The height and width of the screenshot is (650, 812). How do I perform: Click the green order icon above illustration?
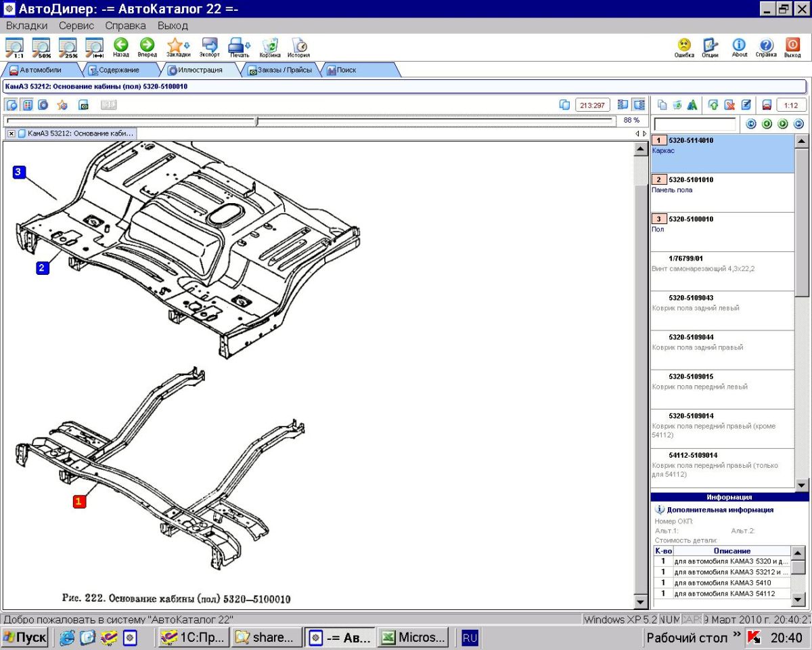[84, 105]
